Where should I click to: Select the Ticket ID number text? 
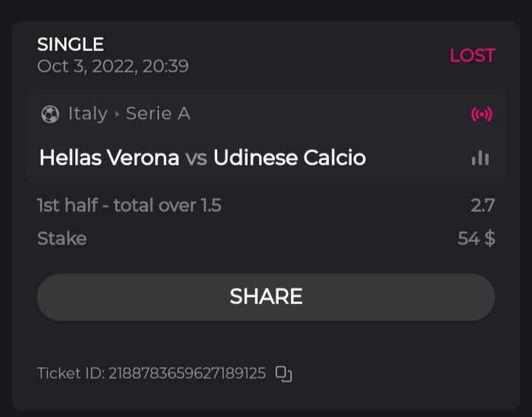187,373
